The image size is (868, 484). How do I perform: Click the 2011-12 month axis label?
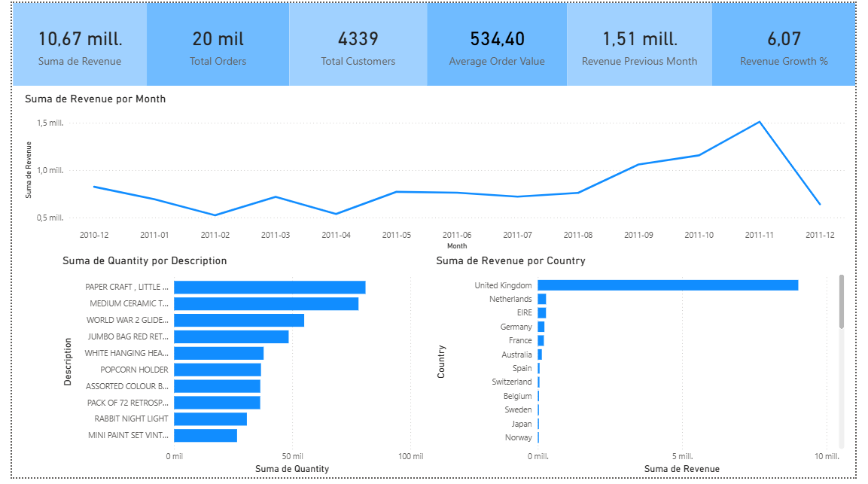tap(820, 235)
